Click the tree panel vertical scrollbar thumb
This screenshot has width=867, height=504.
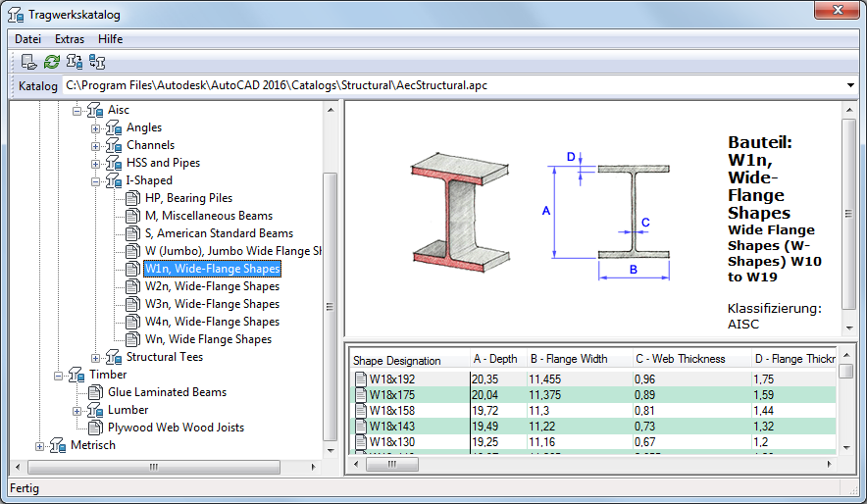point(331,307)
